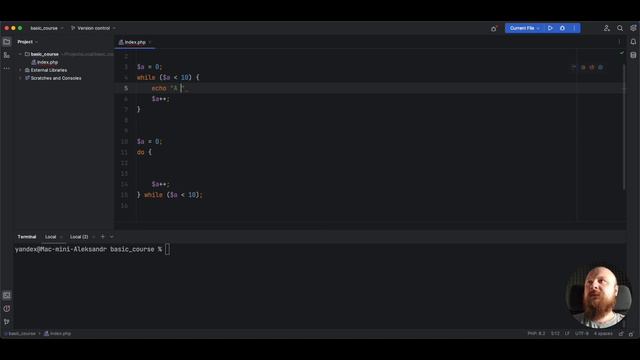Select Scratches and Consoles tree item
Image resolution: width=640 pixels, height=360 pixels.
click(x=53, y=78)
